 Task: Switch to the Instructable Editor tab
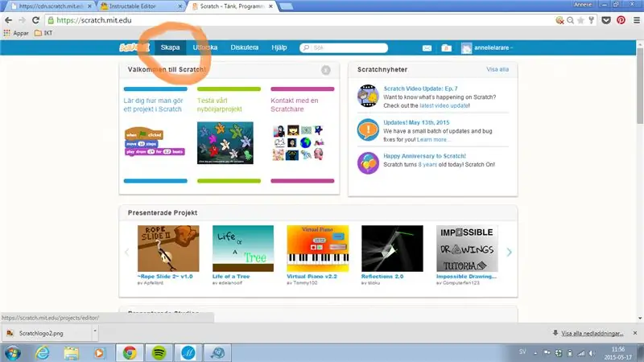140,6
